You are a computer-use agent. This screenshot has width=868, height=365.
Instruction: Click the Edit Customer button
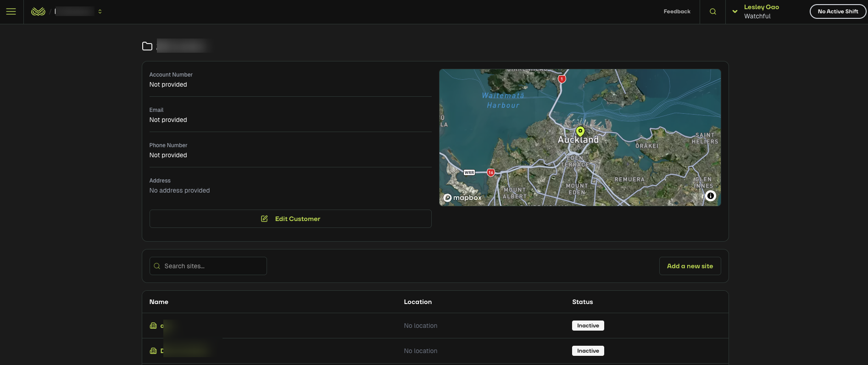coord(290,219)
